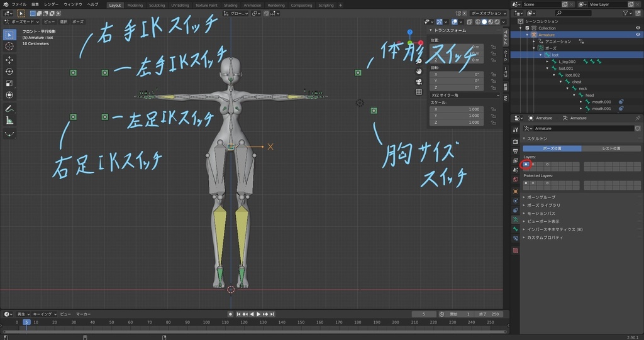Select the Measure tool in the left toolbar
Viewport: 644px width, 340px height.
click(x=9, y=120)
